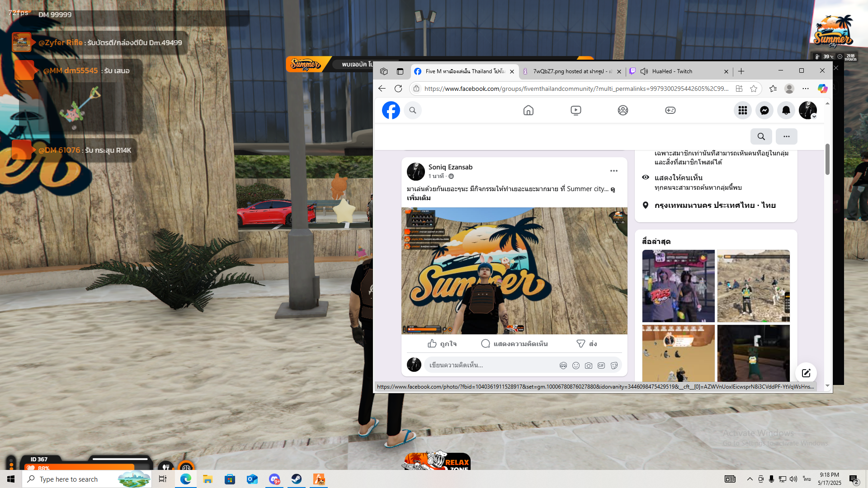Image resolution: width=868 pixels, height=488 pixels.
Task: Click the group search magnifier button
Action: pos(761,136)
